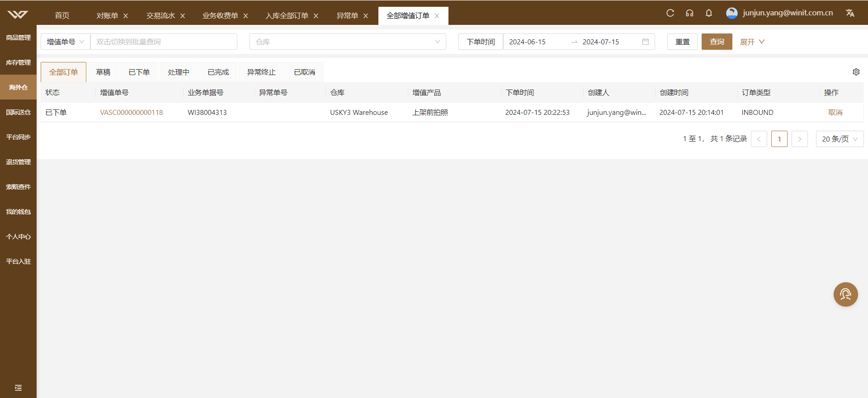Select the 已取消 status tab

tap(304, 72)
